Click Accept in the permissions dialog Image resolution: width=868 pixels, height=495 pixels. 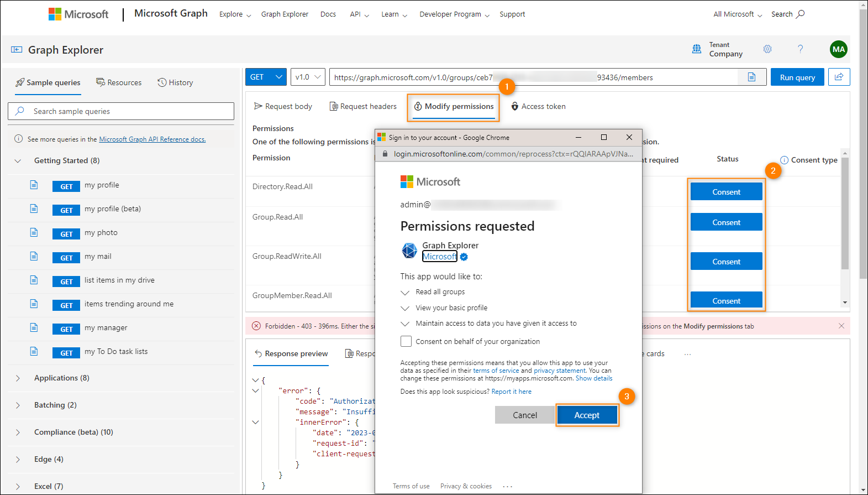(x=587, y=415)
